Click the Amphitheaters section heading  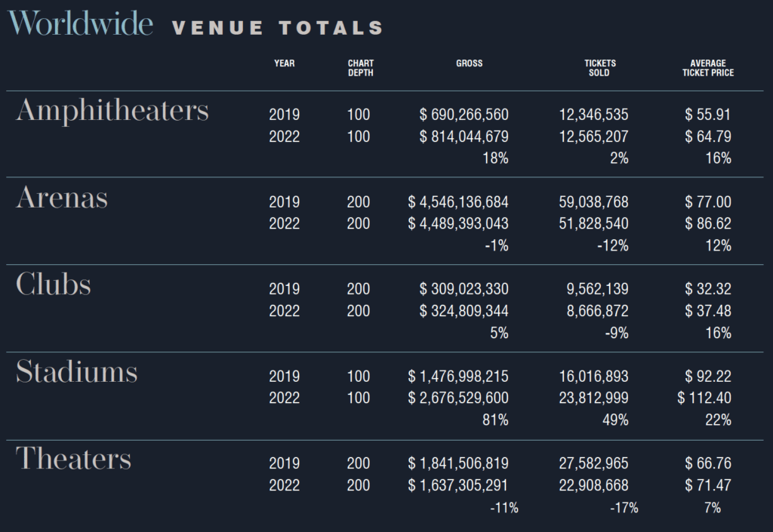[x=112, y=110]
